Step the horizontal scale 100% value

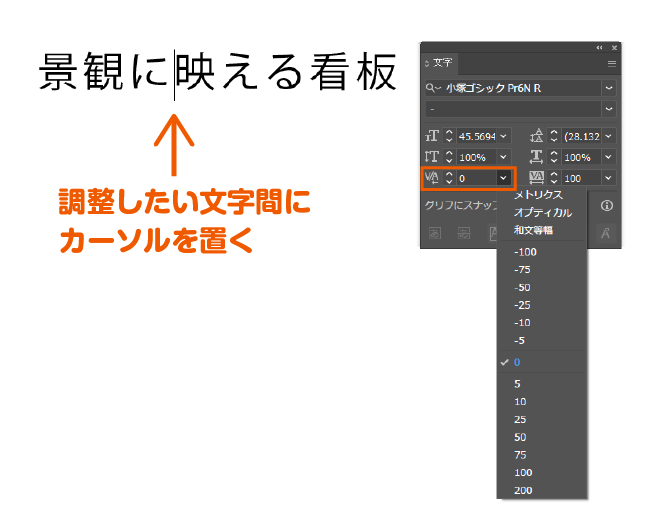coord(554,157)
